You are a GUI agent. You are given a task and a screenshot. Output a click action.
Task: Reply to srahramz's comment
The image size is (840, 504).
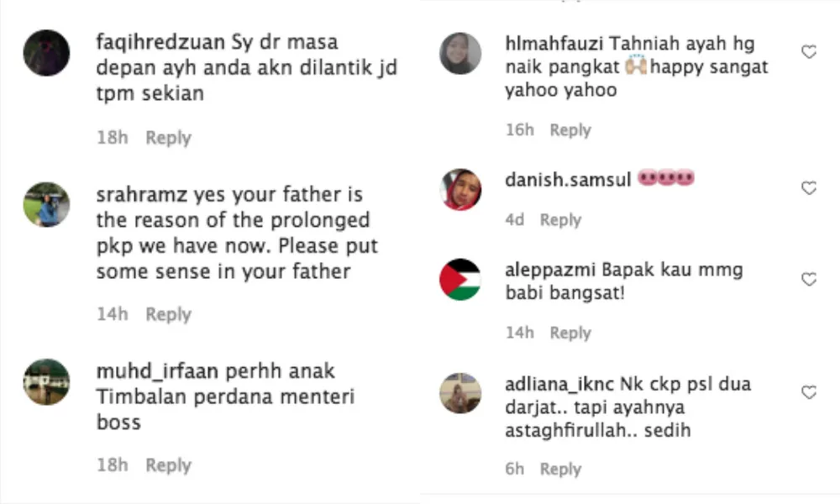point(168,314)
